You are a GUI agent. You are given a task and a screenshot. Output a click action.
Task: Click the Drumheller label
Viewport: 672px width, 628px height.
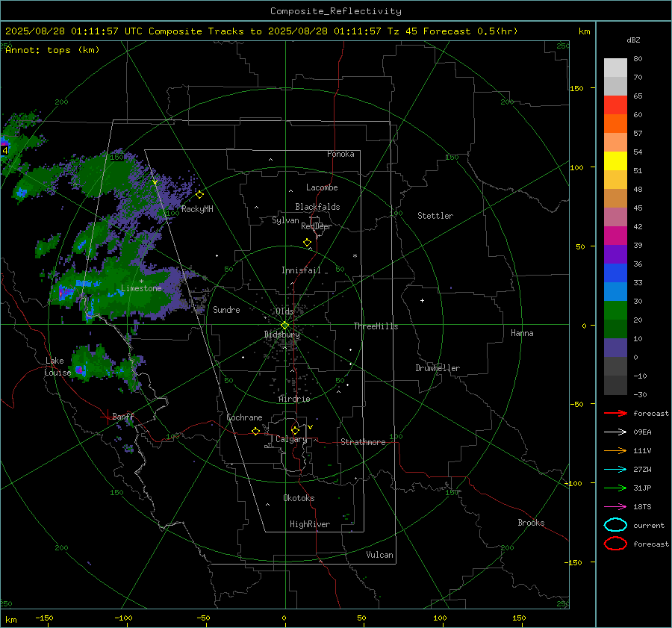click(438, 368)
